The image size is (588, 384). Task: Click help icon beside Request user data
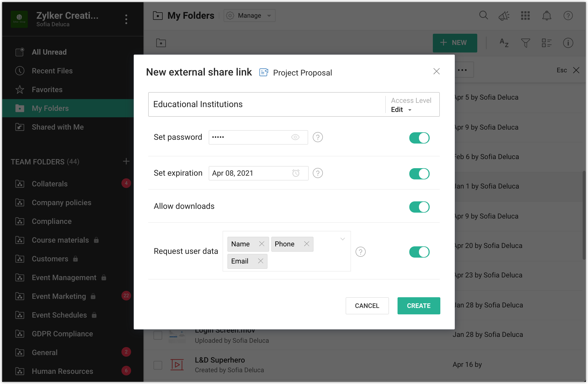pyautogui.click(x=360, y=252)
